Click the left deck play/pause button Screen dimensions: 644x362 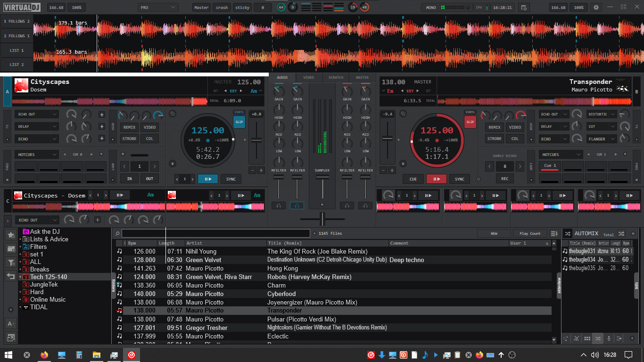[208, 179]
